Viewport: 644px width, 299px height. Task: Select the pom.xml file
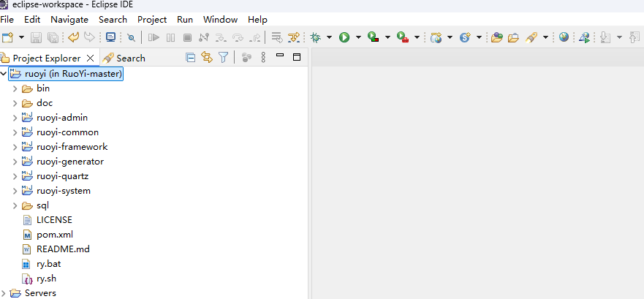point(55,235)
